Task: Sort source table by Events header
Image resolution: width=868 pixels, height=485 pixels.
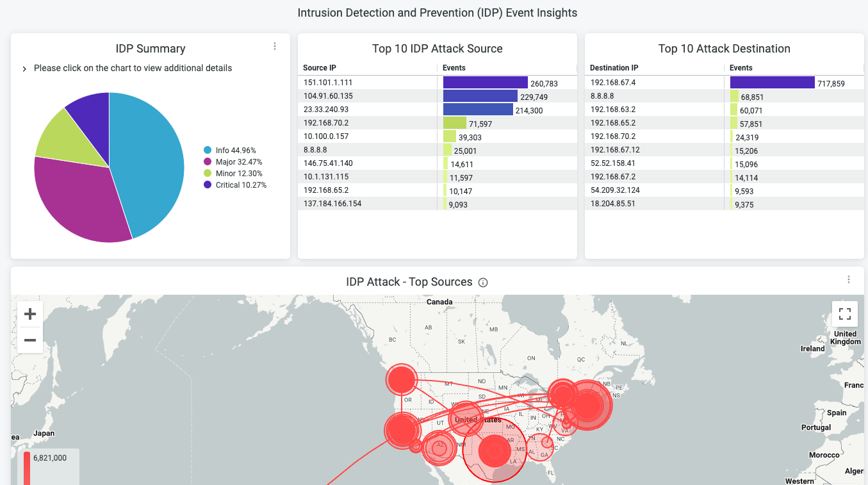Action: [454, 68]
